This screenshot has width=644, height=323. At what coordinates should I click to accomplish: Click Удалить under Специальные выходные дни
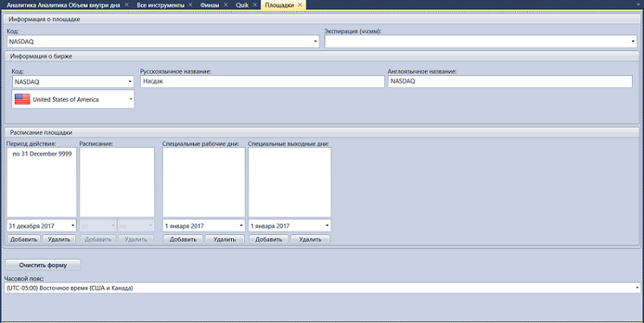310,239
